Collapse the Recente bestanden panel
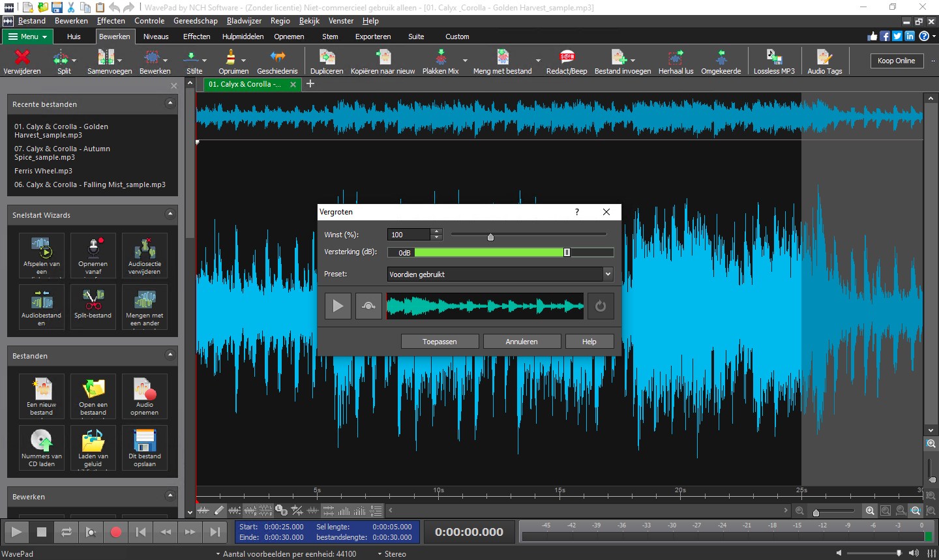The image size is (939, 560). tap(170, 104)
